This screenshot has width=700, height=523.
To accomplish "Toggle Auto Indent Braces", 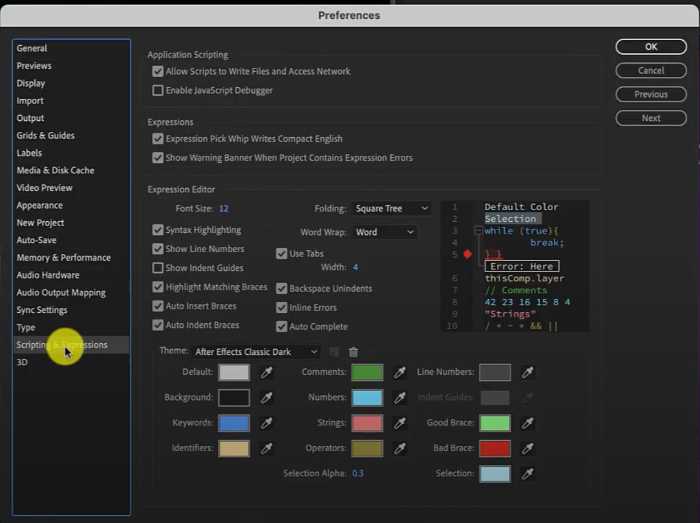I will click(x=158, y=325).
